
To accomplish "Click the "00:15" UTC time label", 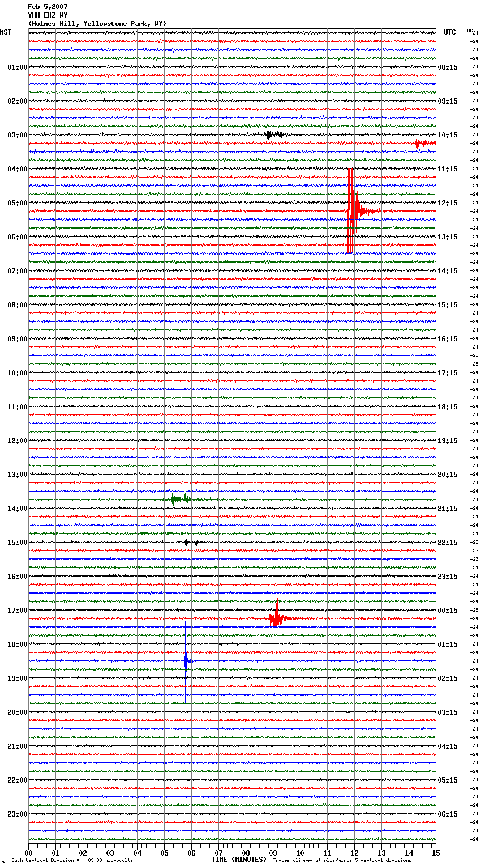I will 448,611.
